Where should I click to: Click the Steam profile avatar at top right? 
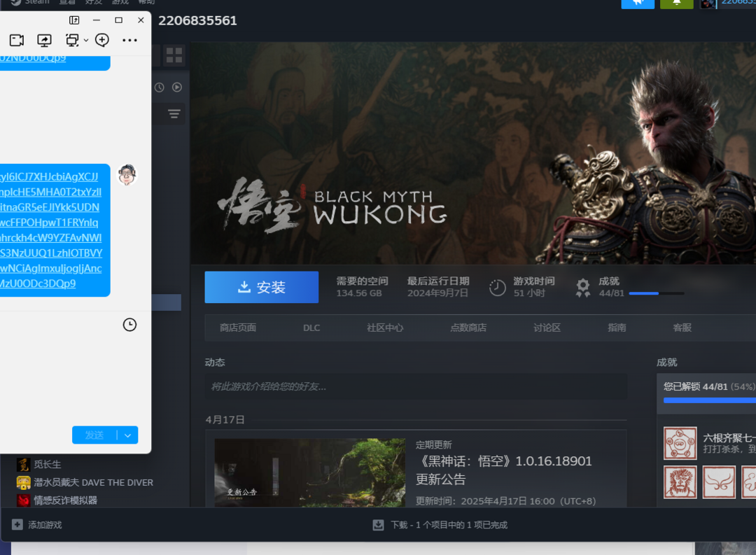(708, 4)
